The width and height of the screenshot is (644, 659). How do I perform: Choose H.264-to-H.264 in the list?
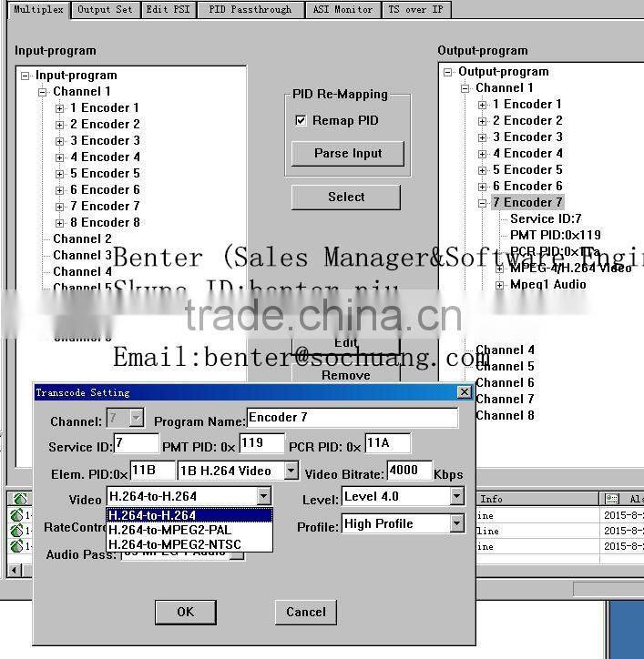tap(189, 515)
